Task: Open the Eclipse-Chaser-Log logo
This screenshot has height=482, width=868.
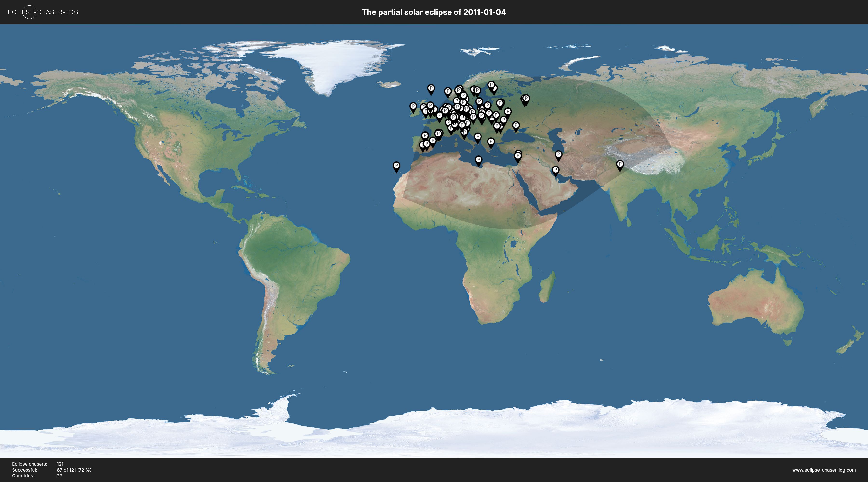Action: coord(43,12)
